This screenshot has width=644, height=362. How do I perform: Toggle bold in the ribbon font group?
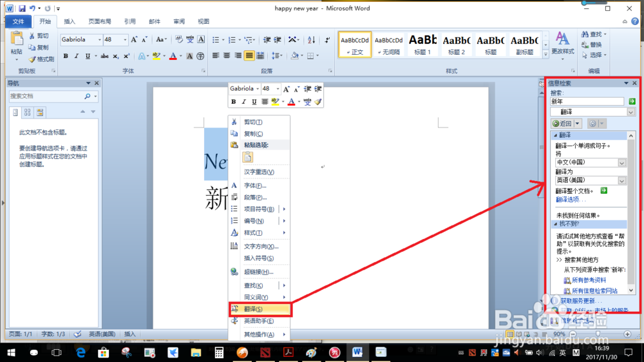[66, 56]
